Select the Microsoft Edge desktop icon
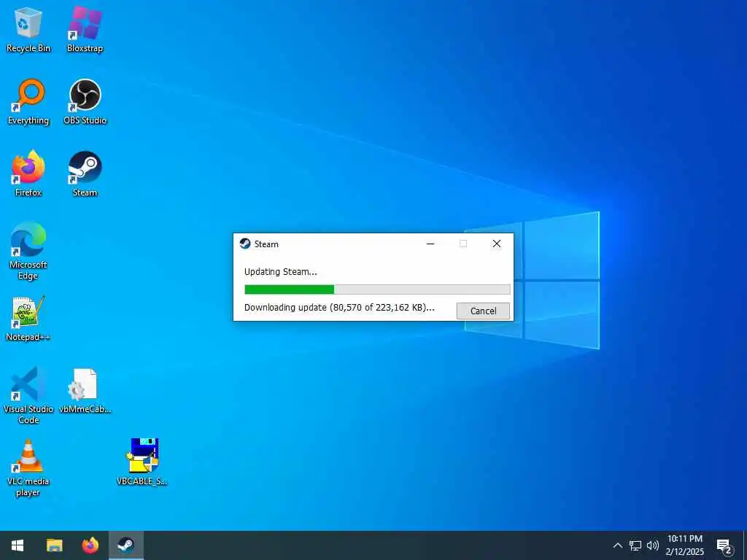This screenshot has height=560, width=747. click(x=28, y=251)
